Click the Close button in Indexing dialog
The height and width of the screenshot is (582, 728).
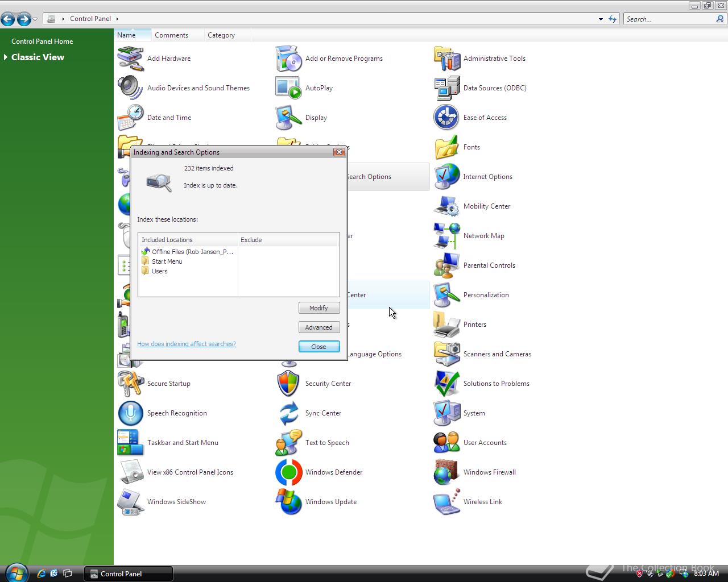319,347
